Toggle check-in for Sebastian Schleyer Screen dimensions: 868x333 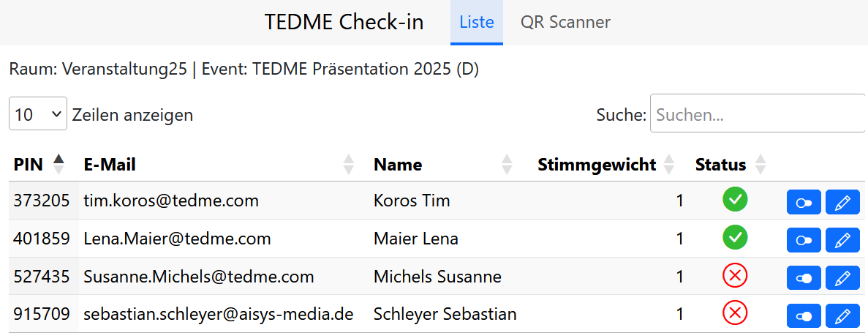[x=804, y=315]
